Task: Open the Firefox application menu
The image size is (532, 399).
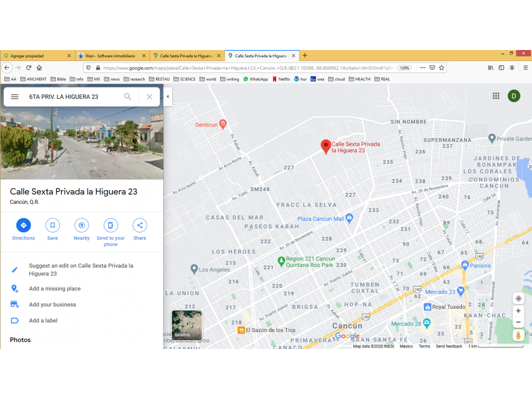Action: click(525, 67)
